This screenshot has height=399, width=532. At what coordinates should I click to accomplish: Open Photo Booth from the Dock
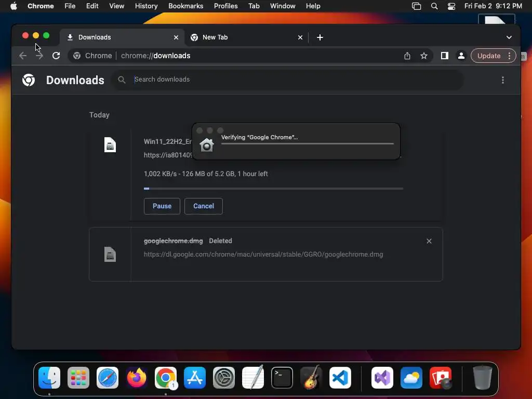pos(441,378)
